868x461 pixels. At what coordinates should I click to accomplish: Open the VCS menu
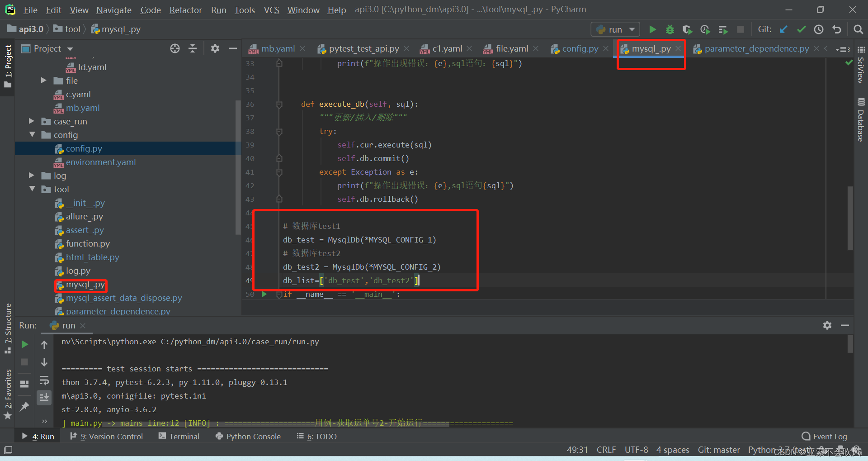click(271, 10)
